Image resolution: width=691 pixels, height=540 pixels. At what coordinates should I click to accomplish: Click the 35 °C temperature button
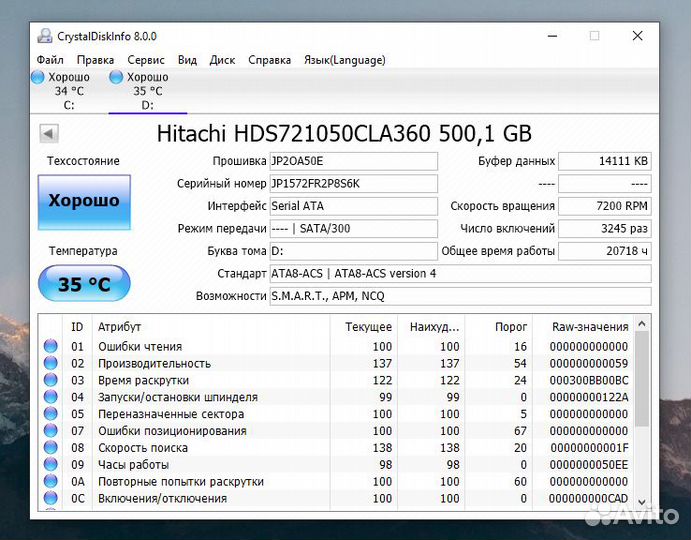point(84,283)
